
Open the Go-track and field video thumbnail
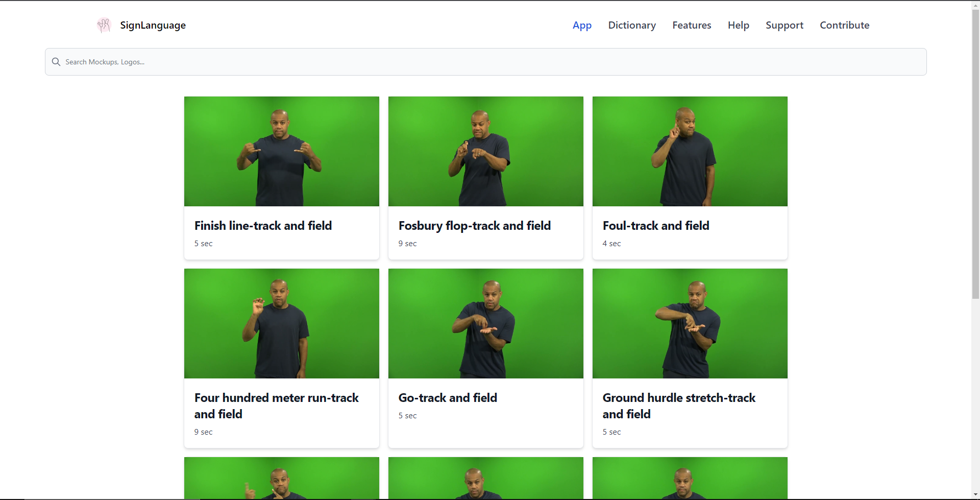tap(486, 323)
